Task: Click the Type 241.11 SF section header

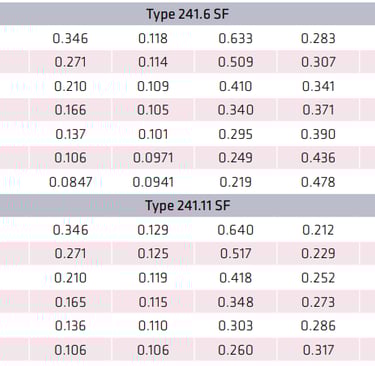Action: click(x=187, y=205)
